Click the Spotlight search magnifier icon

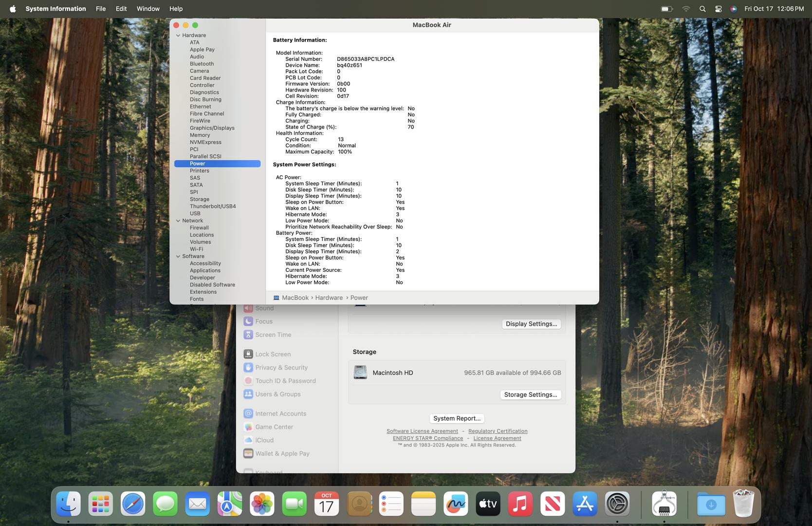coord(702,9)
